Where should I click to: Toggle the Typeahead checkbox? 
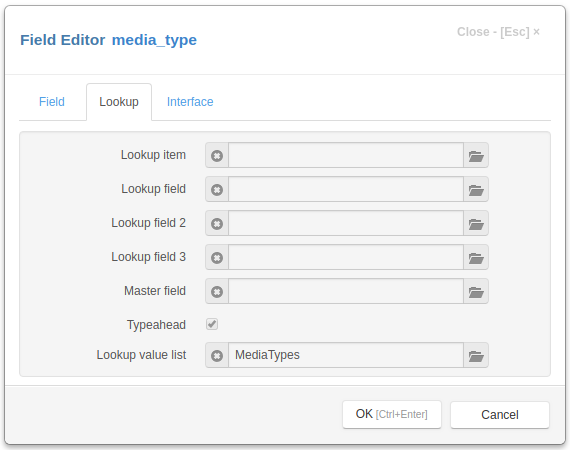click(x=212, y=324)
